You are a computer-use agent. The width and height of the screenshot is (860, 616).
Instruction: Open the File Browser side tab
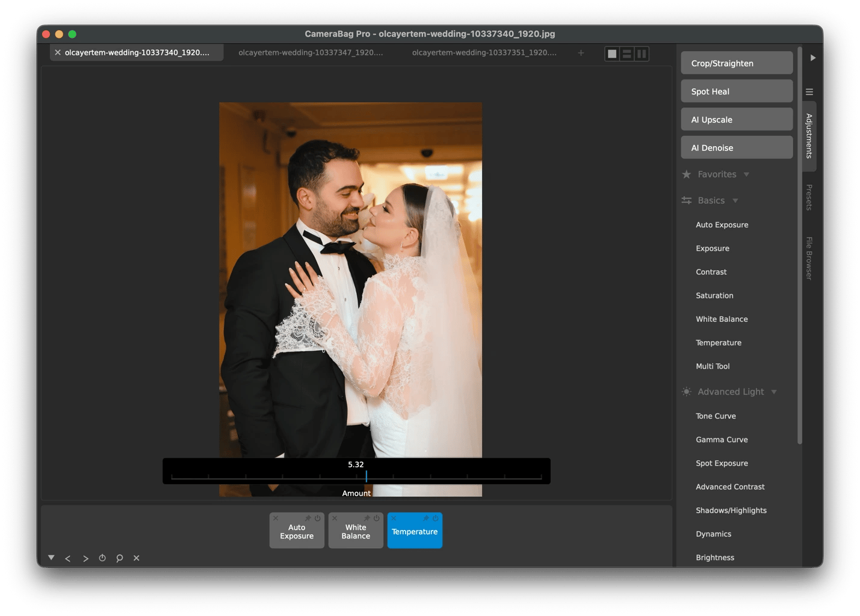809,259
